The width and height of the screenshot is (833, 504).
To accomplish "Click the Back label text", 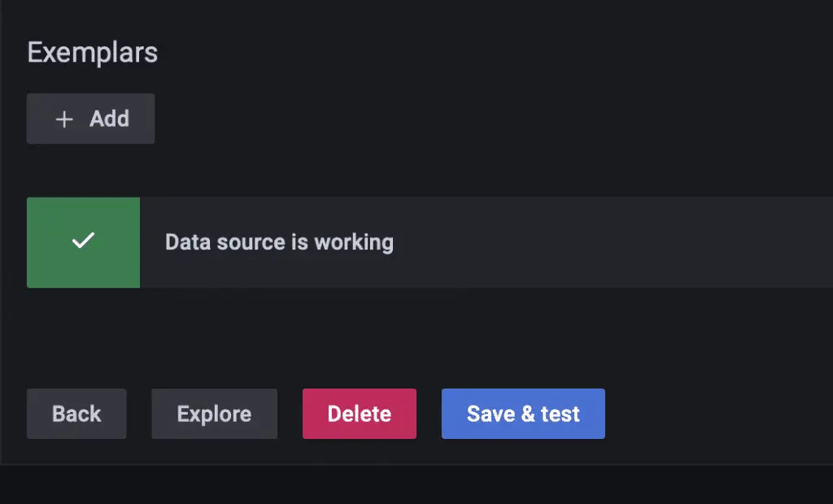I will [x=76, y=414].
